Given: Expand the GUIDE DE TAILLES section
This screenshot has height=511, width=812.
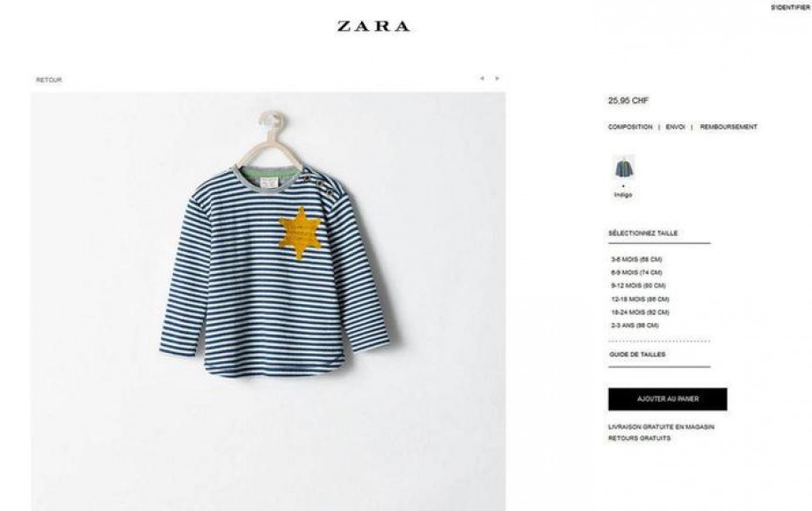Looking at the screenshot, I should [637, 355].
